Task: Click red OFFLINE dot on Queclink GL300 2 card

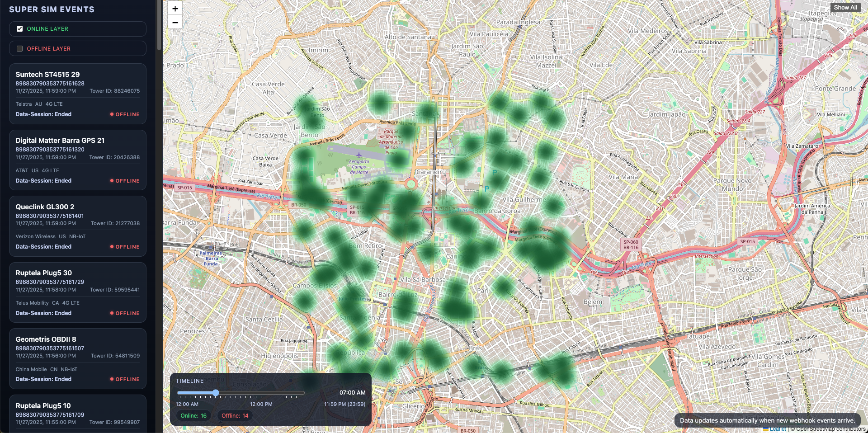Action: [112, 247]
